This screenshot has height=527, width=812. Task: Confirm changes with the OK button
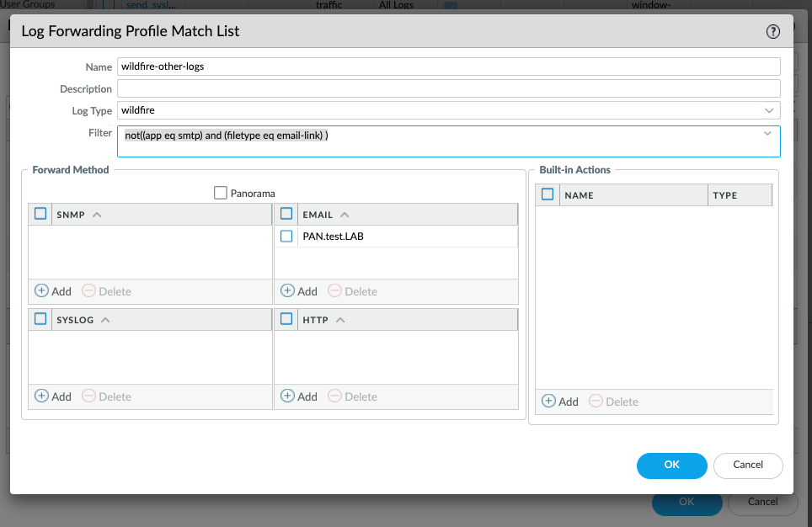pos(671,466)
